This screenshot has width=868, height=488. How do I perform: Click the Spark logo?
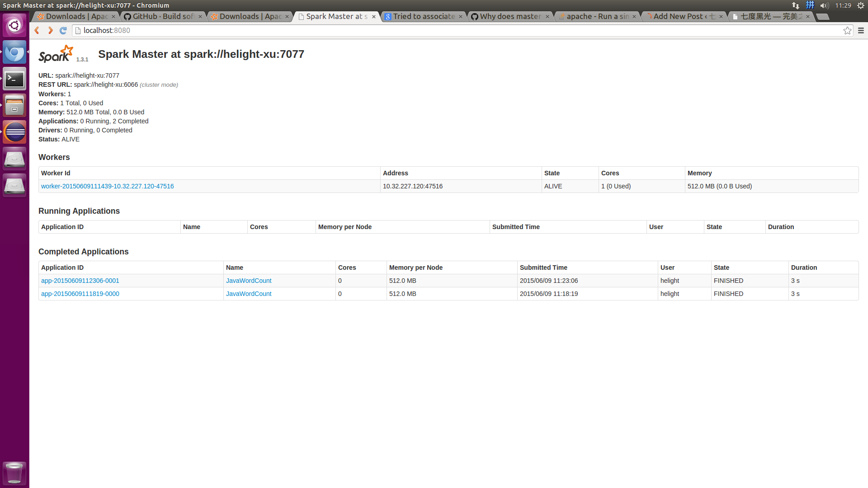56,54
